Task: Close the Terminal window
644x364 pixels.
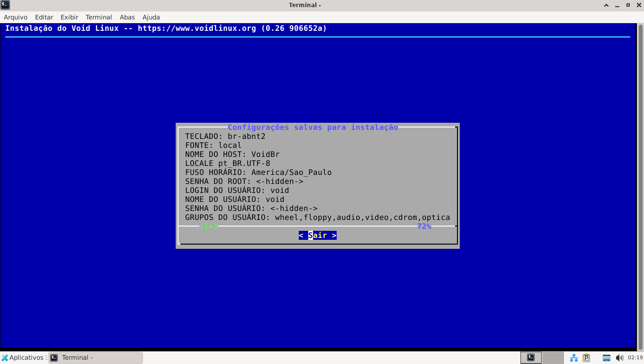Action: 638,5
